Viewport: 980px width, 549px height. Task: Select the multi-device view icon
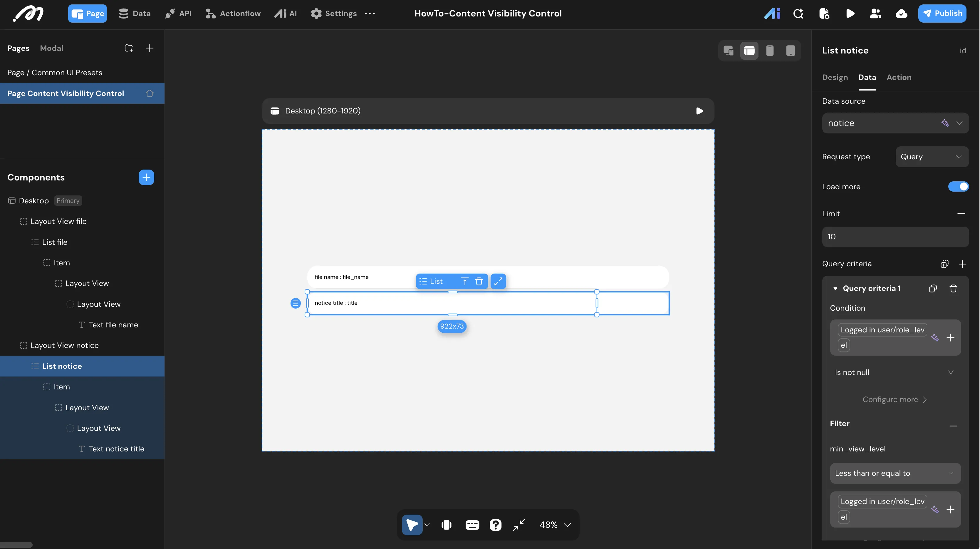click(x=729, y=51)
